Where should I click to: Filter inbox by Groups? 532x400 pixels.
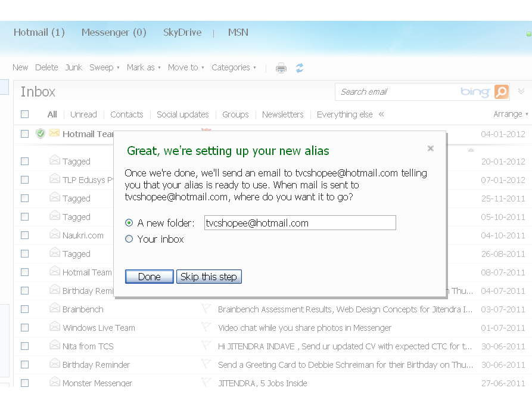click(x=235, y=114)
